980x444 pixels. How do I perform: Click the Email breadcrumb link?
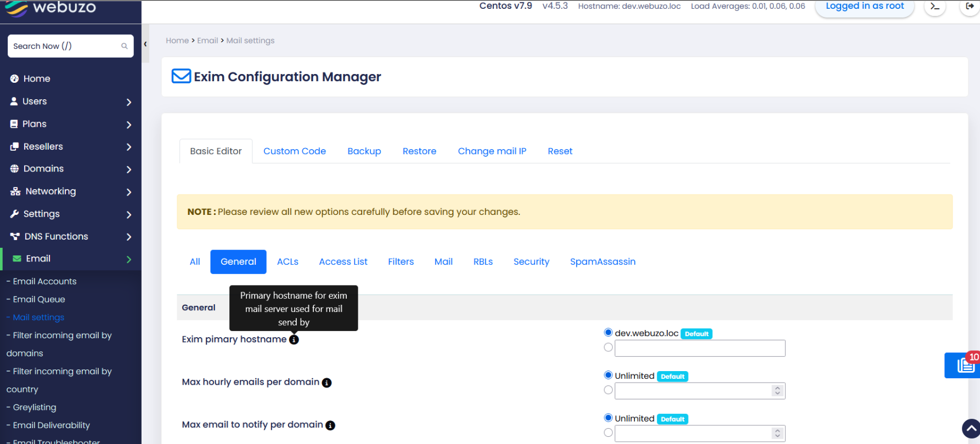[207, 41]
